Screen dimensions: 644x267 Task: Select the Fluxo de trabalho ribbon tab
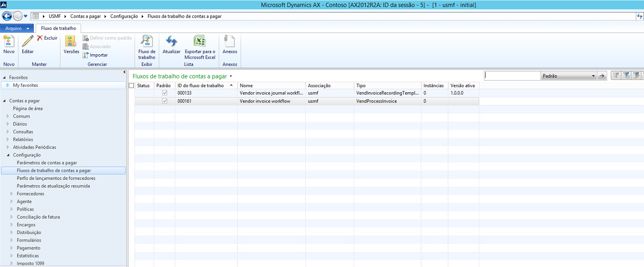58,28
